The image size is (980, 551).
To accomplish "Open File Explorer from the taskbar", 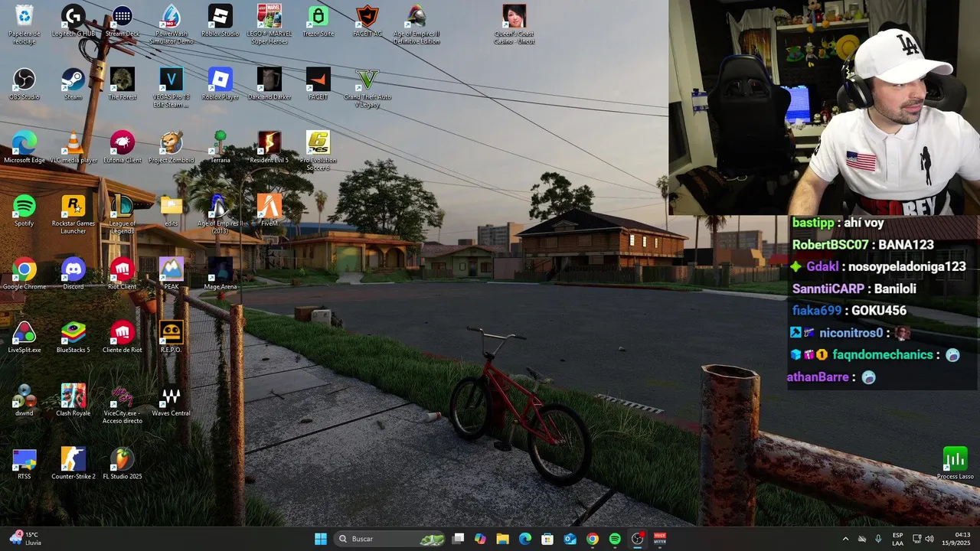I will (x=502, y=539).
